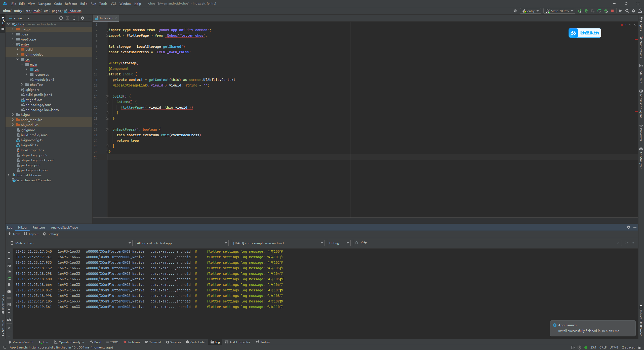Open the Terminal tool window button

(x=153, y=342)
